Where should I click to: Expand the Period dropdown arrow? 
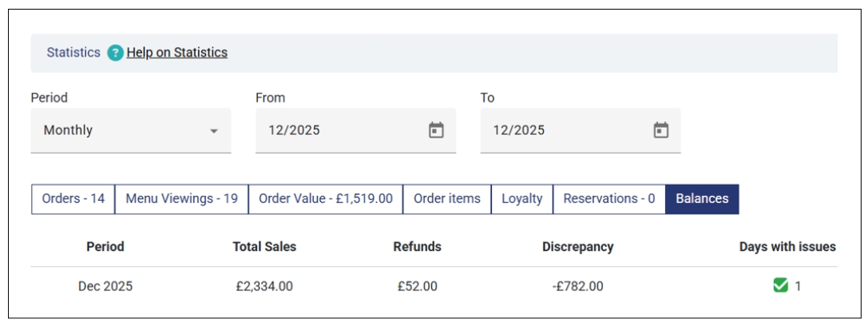click(x=213, y=131)
